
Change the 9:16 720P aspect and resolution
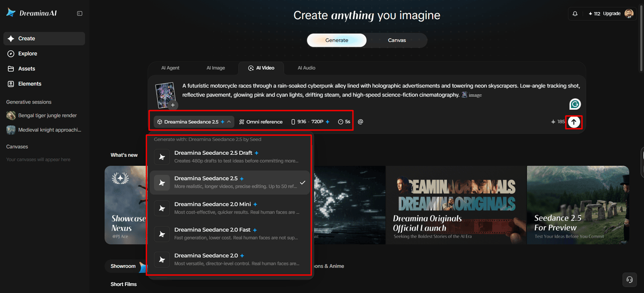(x=310, y=122)
